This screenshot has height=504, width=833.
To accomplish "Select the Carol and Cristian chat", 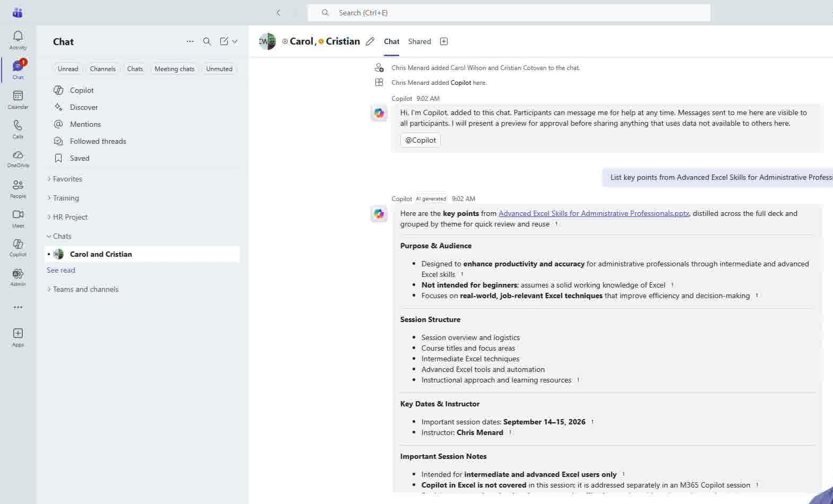I will (142, 254).
